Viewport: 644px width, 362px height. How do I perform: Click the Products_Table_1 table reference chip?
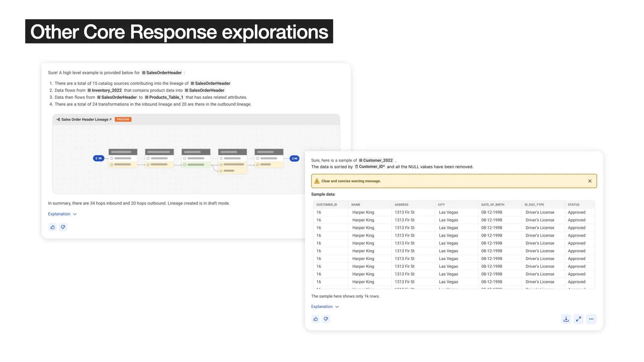click(164, 97)
